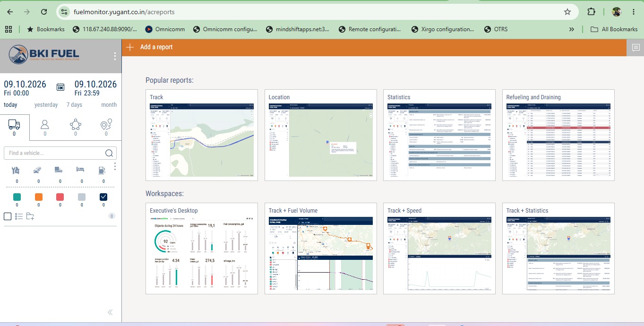Open the calendar date picker icon

point(60,87)
